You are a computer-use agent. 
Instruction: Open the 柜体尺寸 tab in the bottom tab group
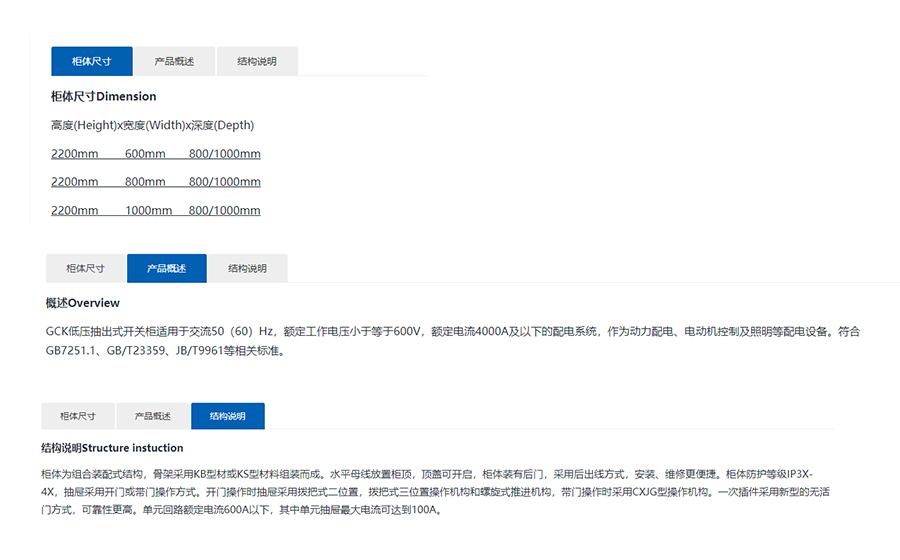(x=78, y=416)
